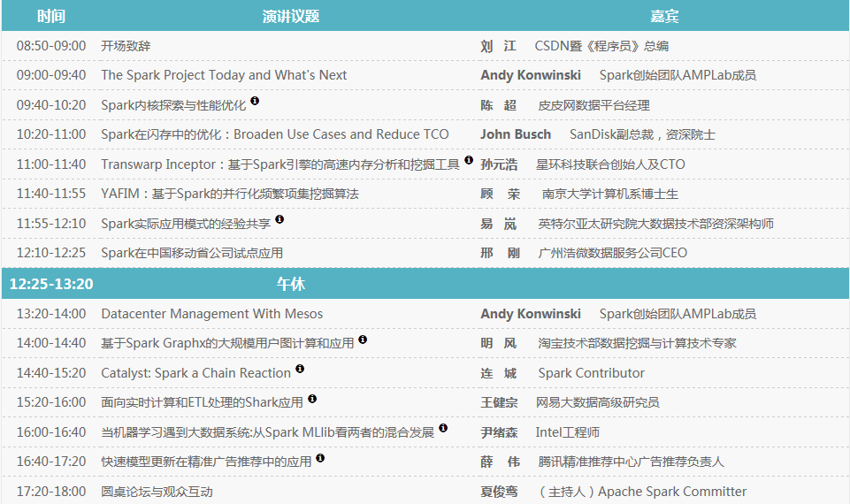Click speaker name 陈 超

point(498,105)
